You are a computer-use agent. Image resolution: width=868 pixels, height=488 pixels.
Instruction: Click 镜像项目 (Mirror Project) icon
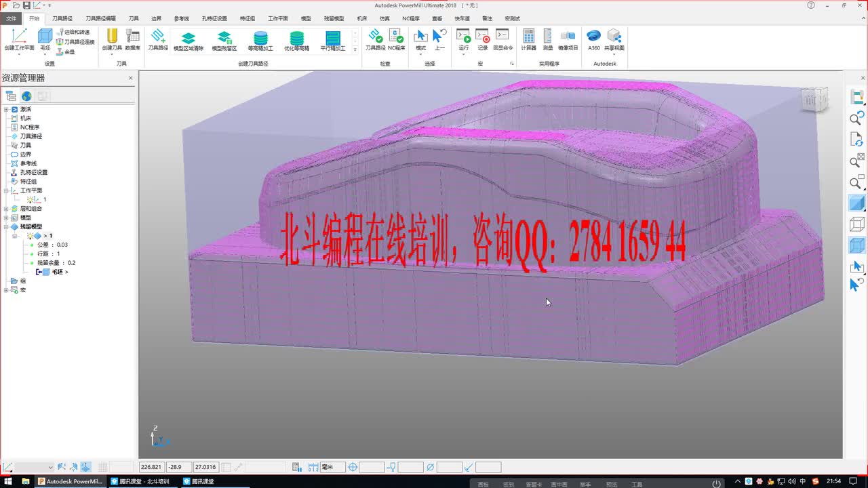568,36
